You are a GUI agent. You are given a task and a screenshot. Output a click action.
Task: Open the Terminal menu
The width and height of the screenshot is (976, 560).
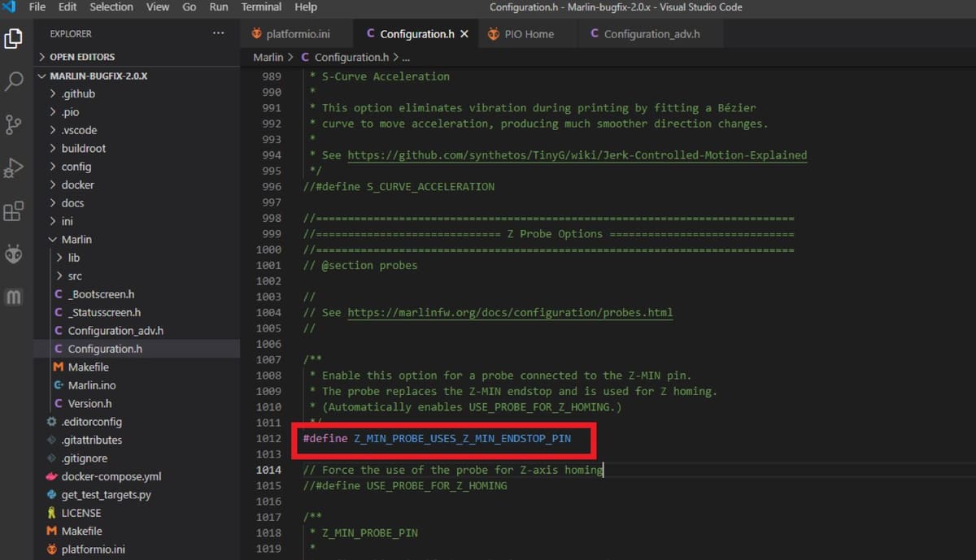(261, 7)
